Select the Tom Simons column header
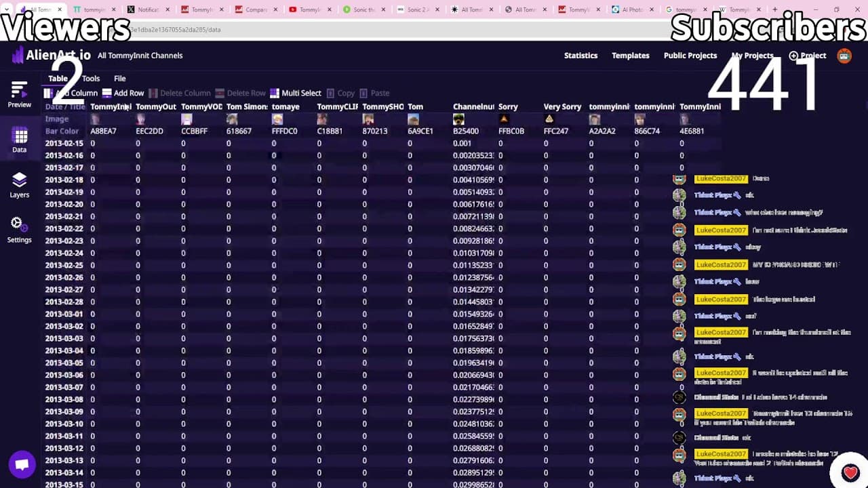The height and width of the screenshot is (488, 868). (247, 107)
